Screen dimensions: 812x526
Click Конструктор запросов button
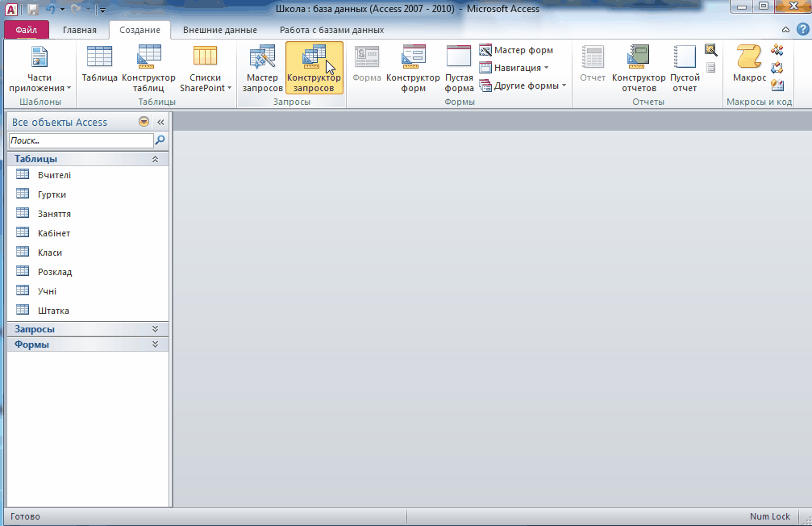click(314, 68)
